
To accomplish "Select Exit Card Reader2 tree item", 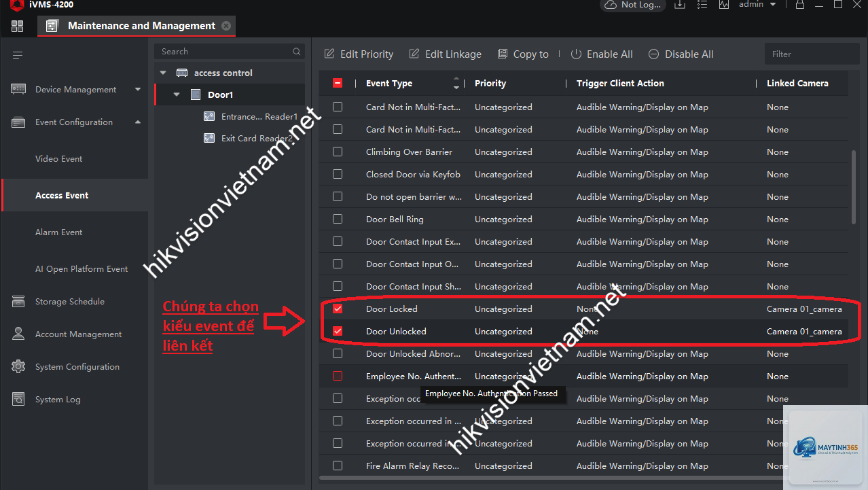I will pos(257,139).
